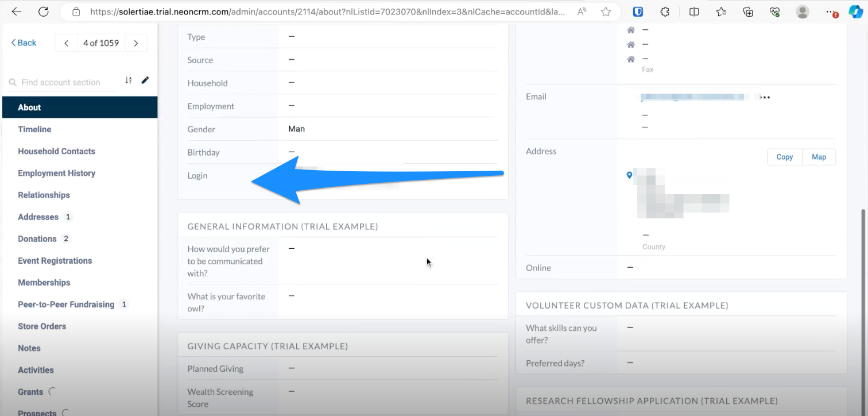Image resolution: width=868 pixels, height=416 pixels.
Task: Click the 'VOLUNTEER CUSTOM DATA (TRIAL EXAMPLE)' heading
Action: pos(627,305)
